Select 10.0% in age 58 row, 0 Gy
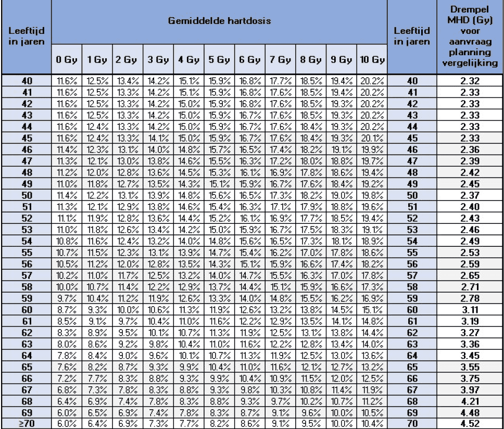 click(x=67, y=287)
